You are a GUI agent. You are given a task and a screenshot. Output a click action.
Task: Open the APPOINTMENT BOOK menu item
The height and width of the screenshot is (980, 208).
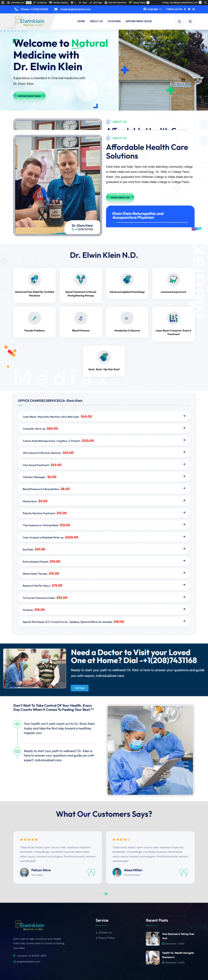(138, 21)
